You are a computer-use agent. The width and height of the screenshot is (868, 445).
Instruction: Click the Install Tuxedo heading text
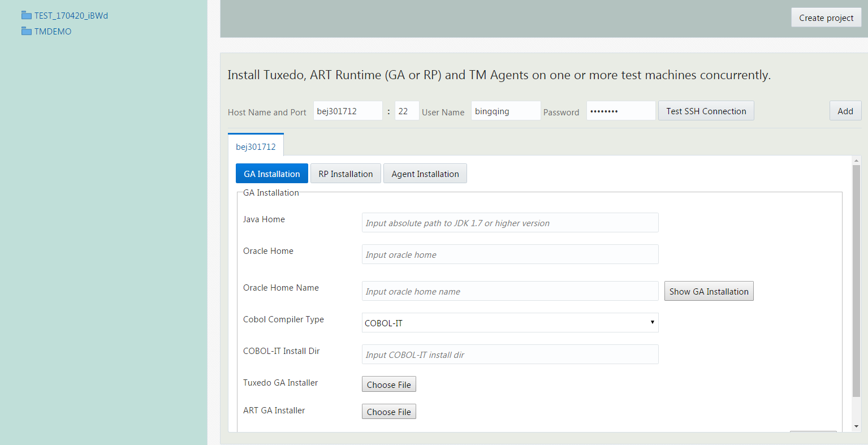[x=499, y=75]
